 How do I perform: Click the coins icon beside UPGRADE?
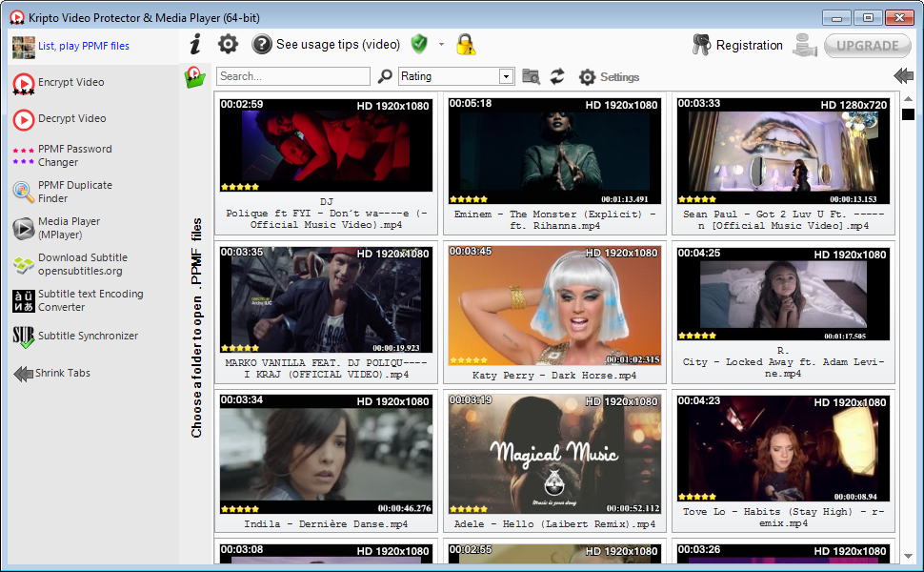point(804,46)
